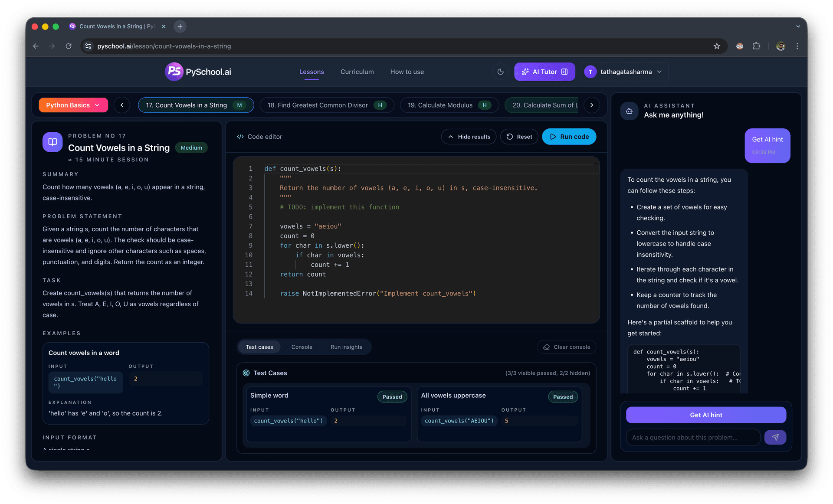The image size is (833, 504).
Task: Go back in browser history
Action: tap(36, 46)
